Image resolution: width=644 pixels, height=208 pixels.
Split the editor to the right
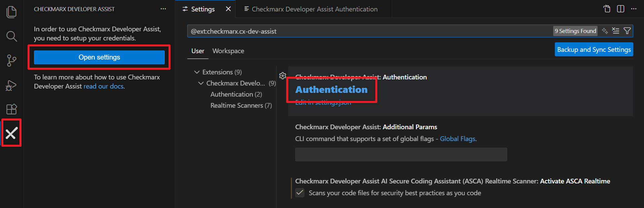tap(620, 9)
